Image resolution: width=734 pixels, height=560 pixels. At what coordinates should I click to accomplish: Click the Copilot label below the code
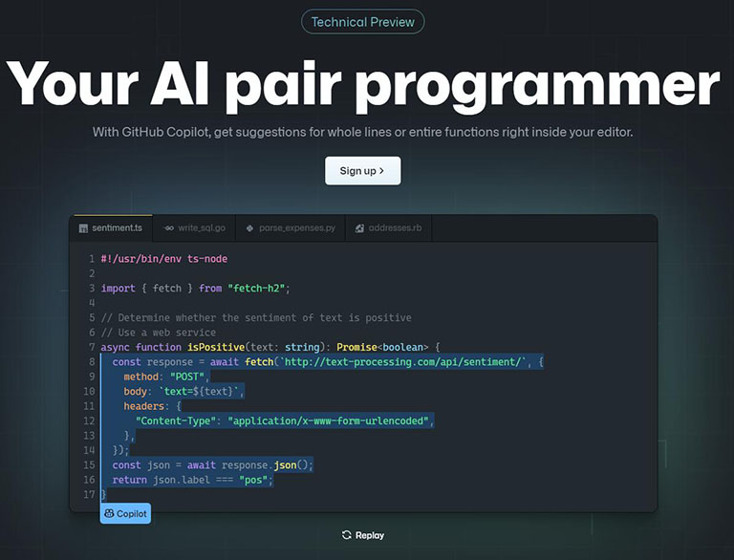click(125, 513)
